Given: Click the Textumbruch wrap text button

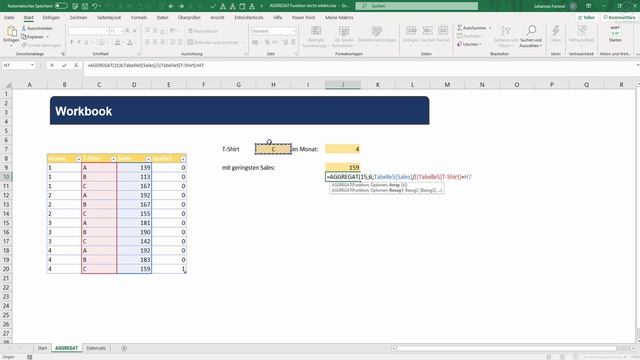Looking at the screenshot, I should pos(203,31).
